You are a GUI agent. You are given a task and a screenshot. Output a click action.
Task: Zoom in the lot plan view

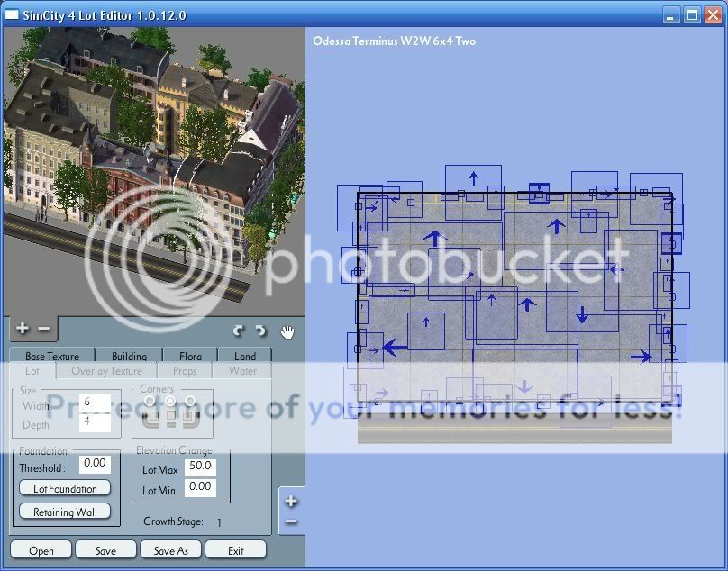pos(291,501)
